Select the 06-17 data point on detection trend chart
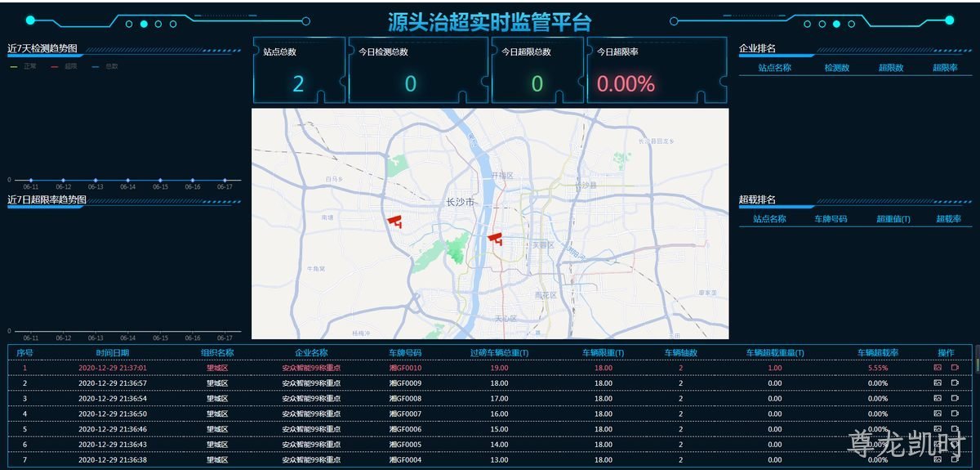This screenshot has width=980, height=470. click(225, 180)
